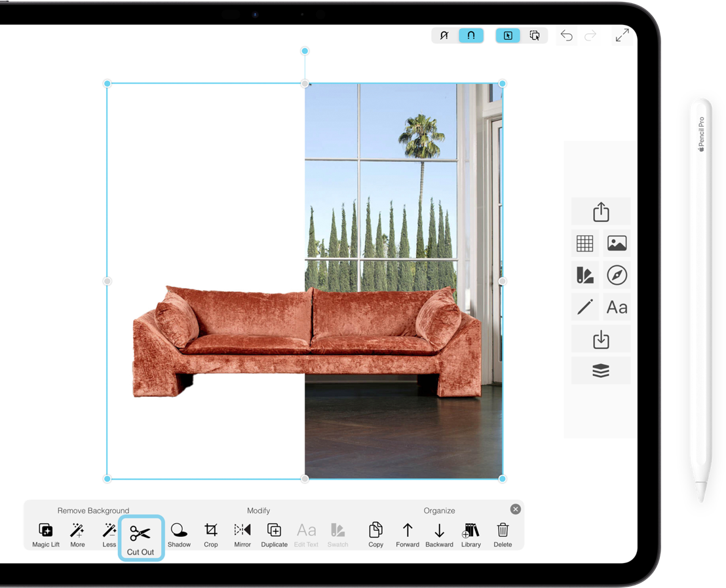The width and height of the screenshot is (726, 588).
Task: Toggle the multi-select lasso mode
Action: click(x=535, y=35)
